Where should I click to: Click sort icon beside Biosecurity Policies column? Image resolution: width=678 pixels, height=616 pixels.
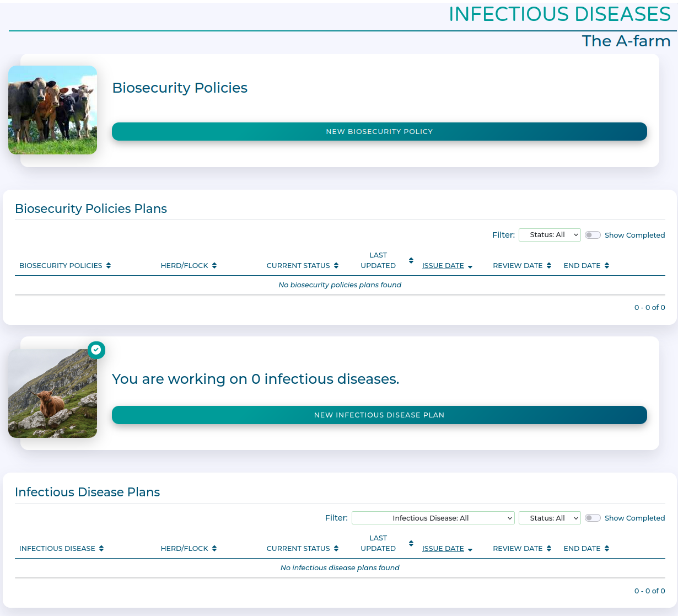pos(109,266)
